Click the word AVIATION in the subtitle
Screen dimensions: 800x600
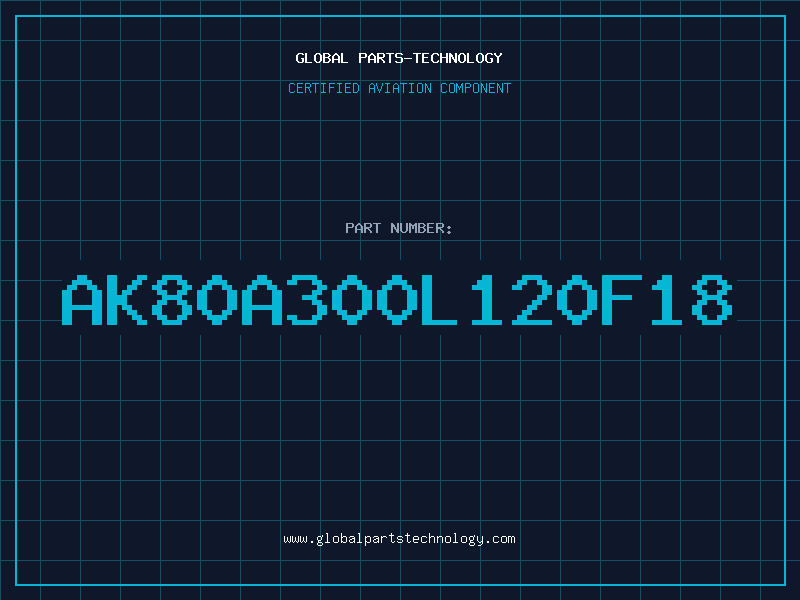pyautogui.click(x=399, y=88)
